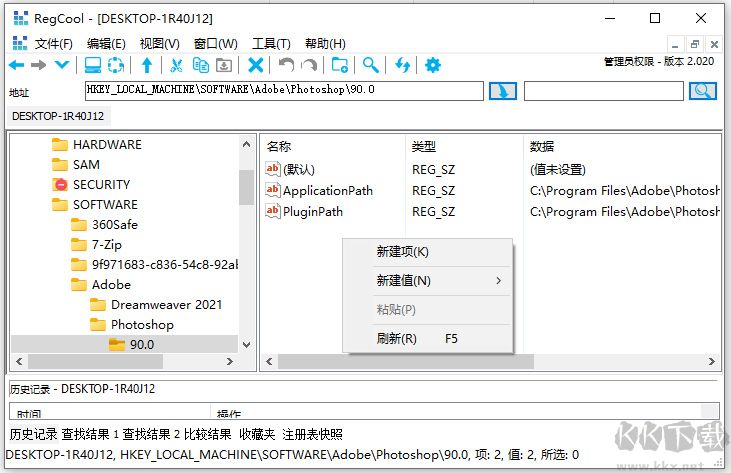Click the 类型 column header
731x473 pixels.
click(x=424, y=147)
